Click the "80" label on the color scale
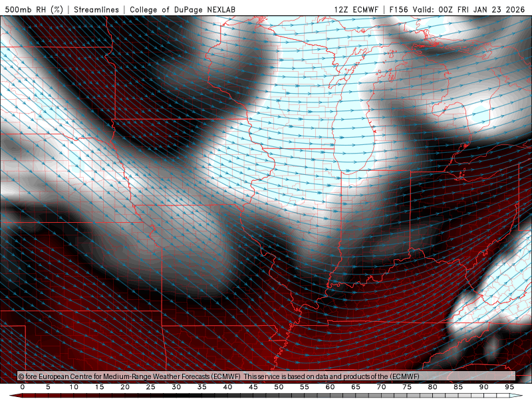532x399 pixels. (x=432, y=387)
